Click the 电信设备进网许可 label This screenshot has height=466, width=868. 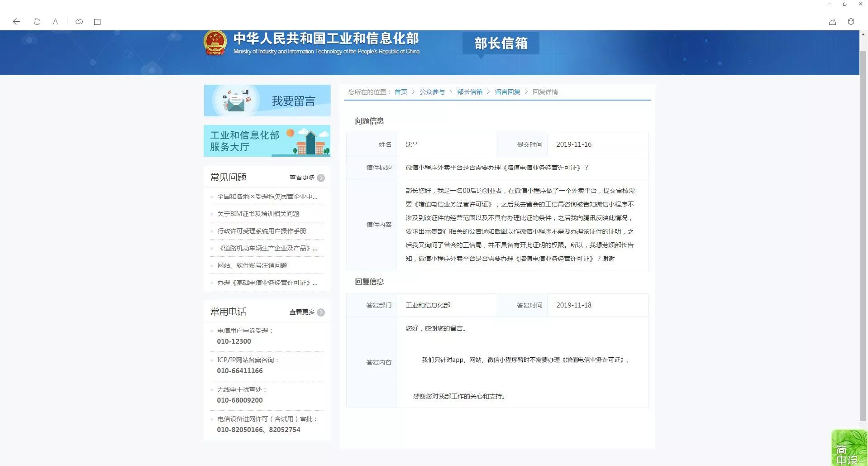tap(267, 419)
